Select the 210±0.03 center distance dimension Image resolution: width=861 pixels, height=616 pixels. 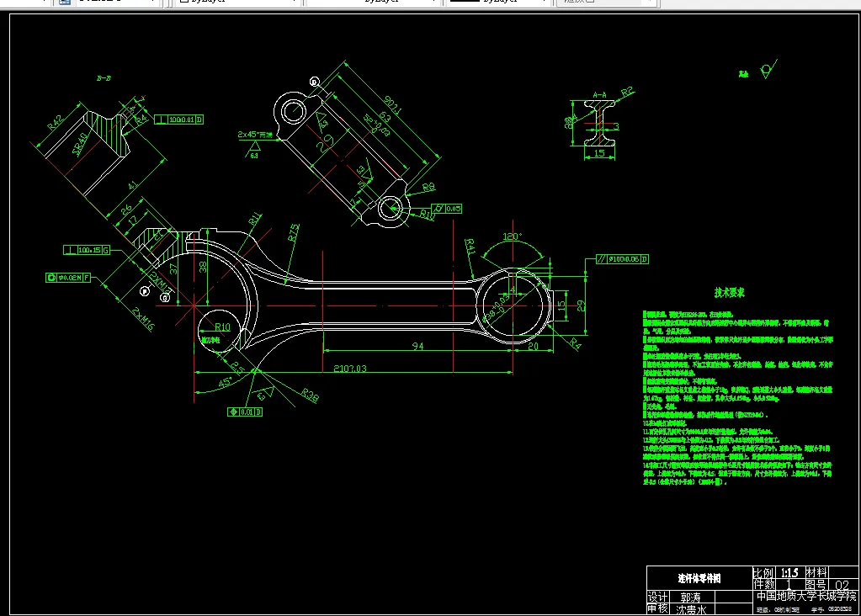point(350,368)
